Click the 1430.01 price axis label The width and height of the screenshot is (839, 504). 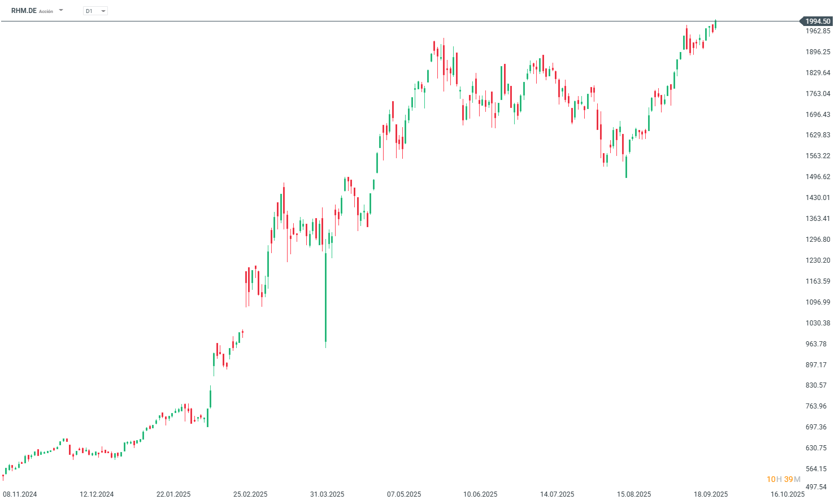818,198
